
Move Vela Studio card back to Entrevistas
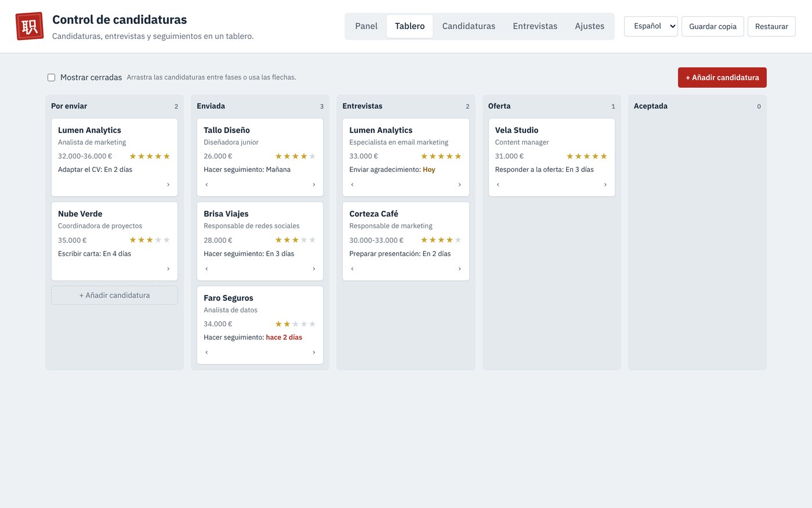[498, 185]
